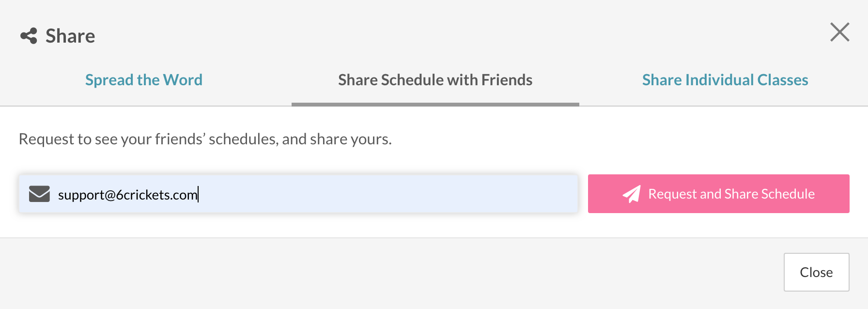This screenshot has height=309, width=868.
Task: Open the Share Individual Classes tab
Action: pos(725,80)
